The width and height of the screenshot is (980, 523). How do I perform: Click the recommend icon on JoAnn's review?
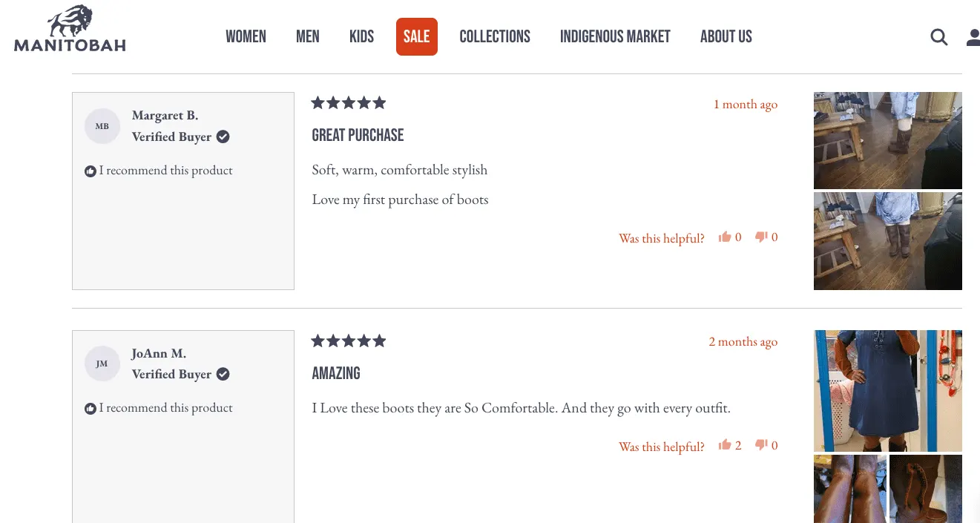tap(90, 407)
